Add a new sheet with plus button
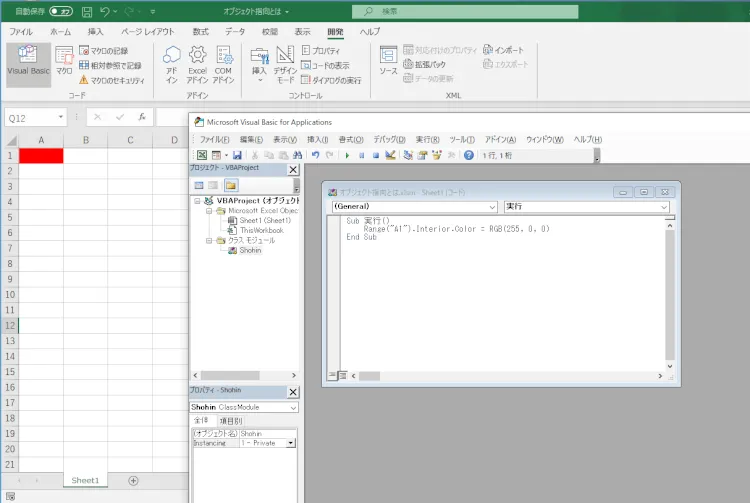The image size is (750, 503). pyautogui.click(x=133, y=481)
